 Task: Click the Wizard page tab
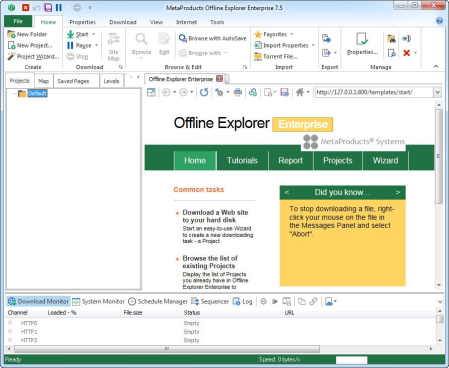click(x=385, y=161)
